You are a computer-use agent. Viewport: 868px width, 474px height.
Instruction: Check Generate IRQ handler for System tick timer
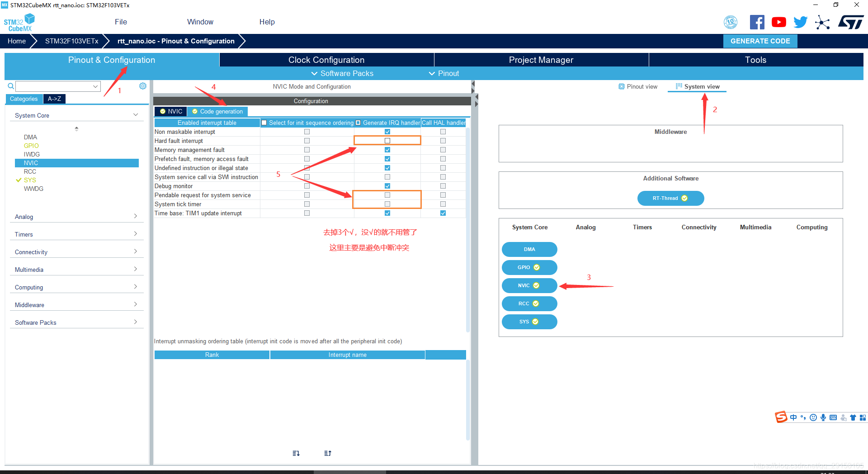pyautogui.click(x=387, y=204)
